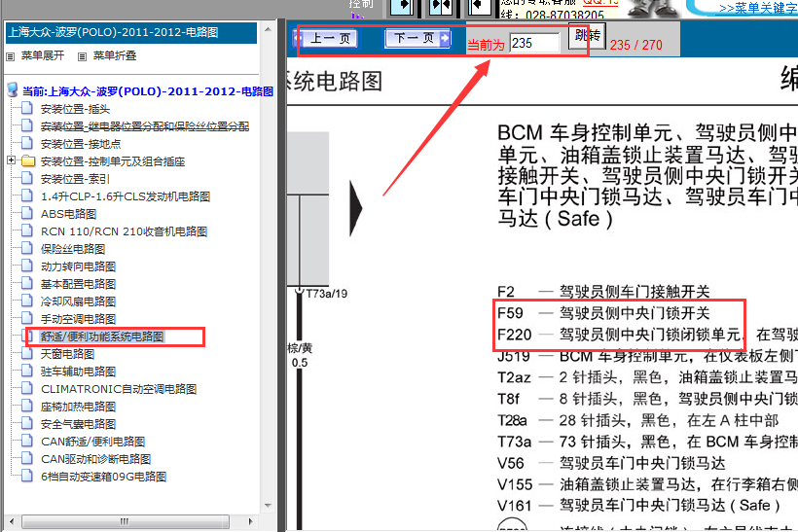Viewport: 798px width, 532px height.
Task: Go to the previous page with 上一页
Action: [x=325, y=38]
